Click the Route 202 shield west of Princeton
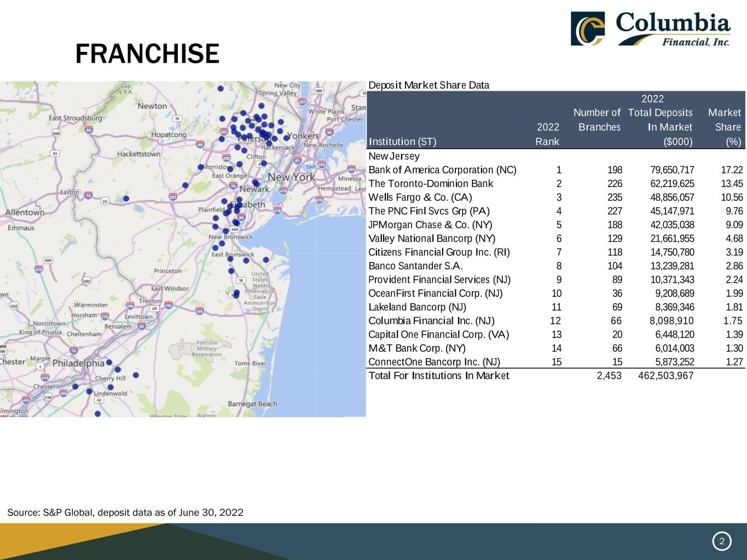Image resolution: width=747 pixels, height=560 pixels. coord(86,281)
